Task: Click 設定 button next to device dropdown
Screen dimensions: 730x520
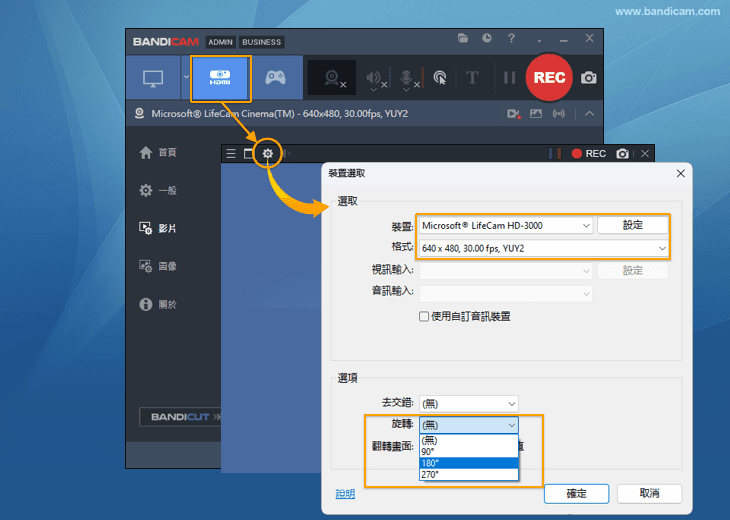Action: pyautogui.click(x=632, y=225)
